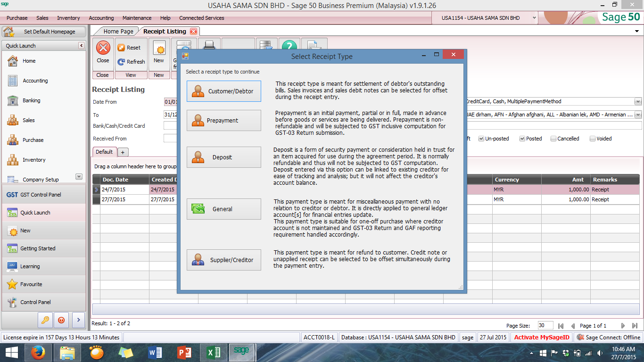
Task: Open the Accounting menu
Action: pos(101,18)
